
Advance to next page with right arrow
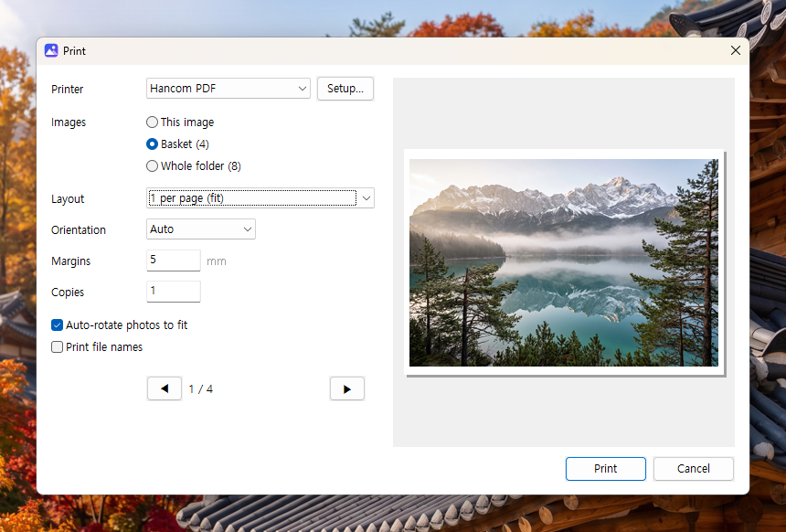pyautogui.click(x=347, y=388)
